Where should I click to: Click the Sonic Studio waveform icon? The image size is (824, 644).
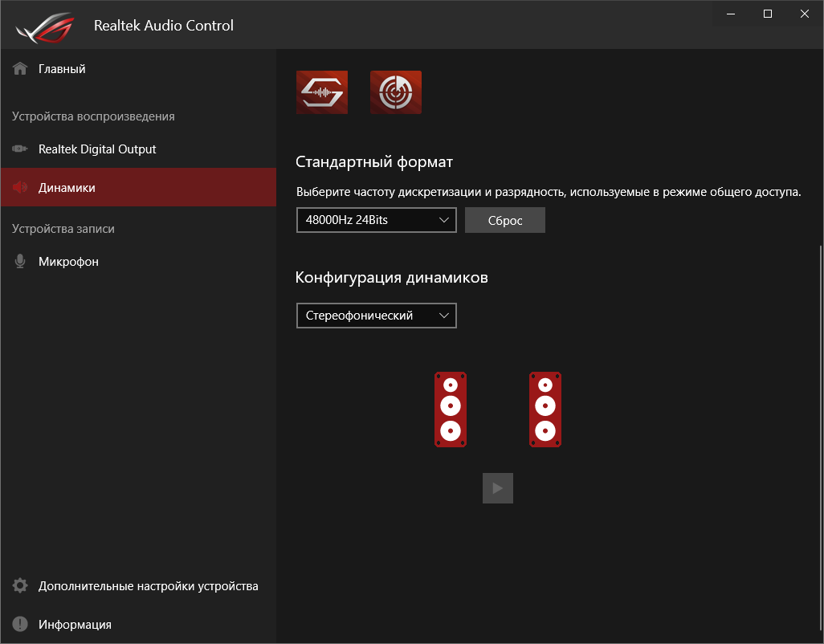point(322,92)
